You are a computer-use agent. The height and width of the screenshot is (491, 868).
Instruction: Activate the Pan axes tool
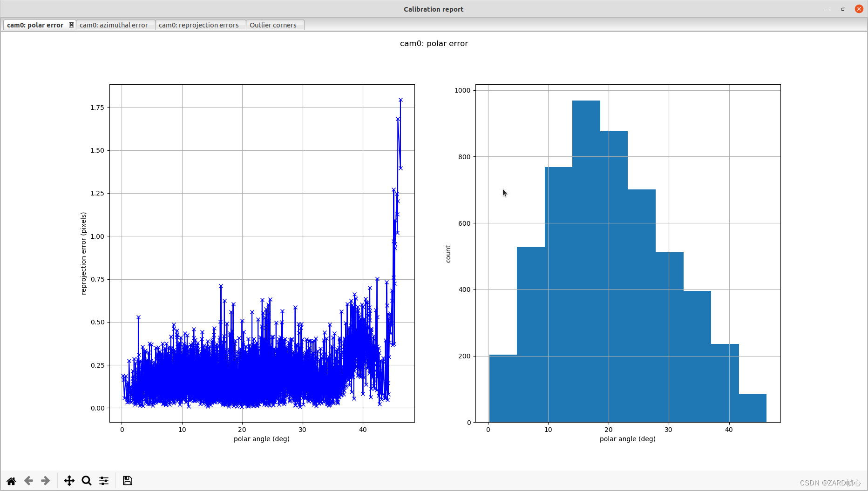[x=69, y=481]
